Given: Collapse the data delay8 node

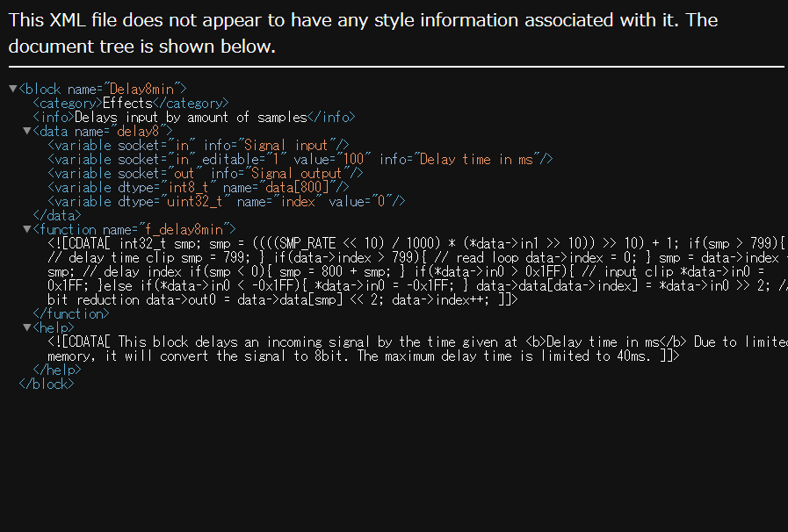Looking at the screenshot, I should click(27, 131).
